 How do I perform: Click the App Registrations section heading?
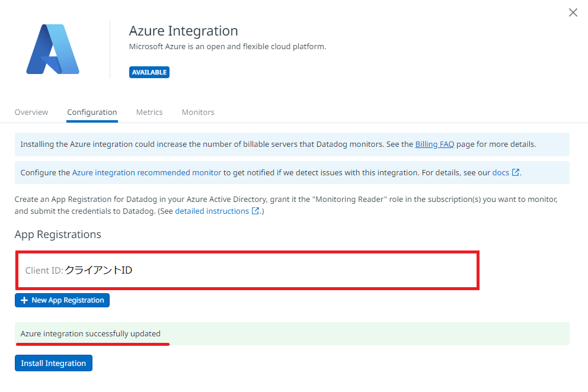point(57,234)
